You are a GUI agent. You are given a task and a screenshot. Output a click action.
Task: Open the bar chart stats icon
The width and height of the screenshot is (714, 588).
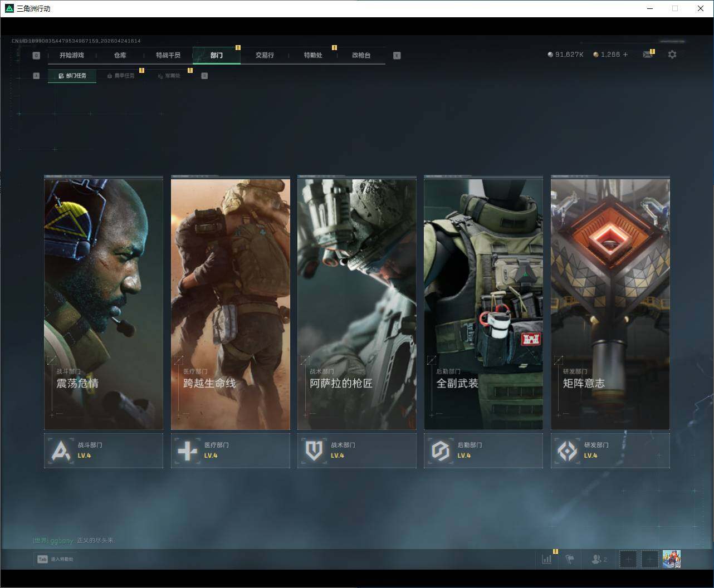point(547,559)
